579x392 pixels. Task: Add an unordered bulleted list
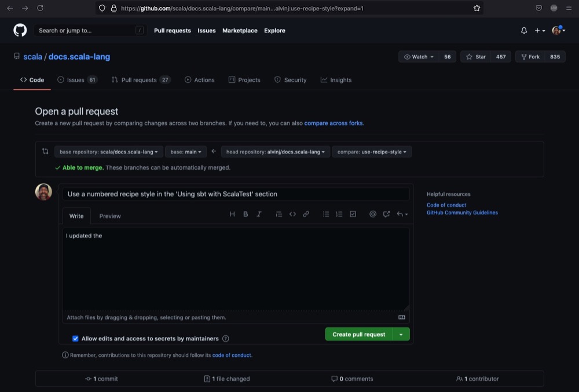point(326,214)
